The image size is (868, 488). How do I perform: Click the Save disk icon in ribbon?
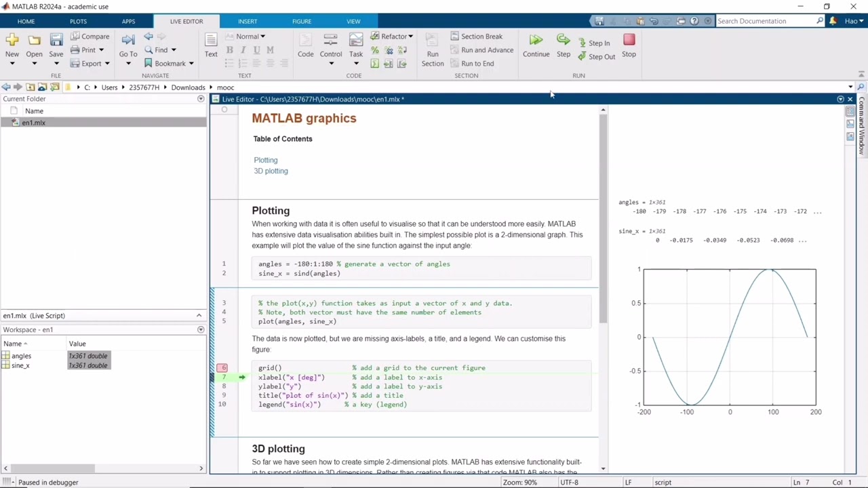click(x=56, y=41)
